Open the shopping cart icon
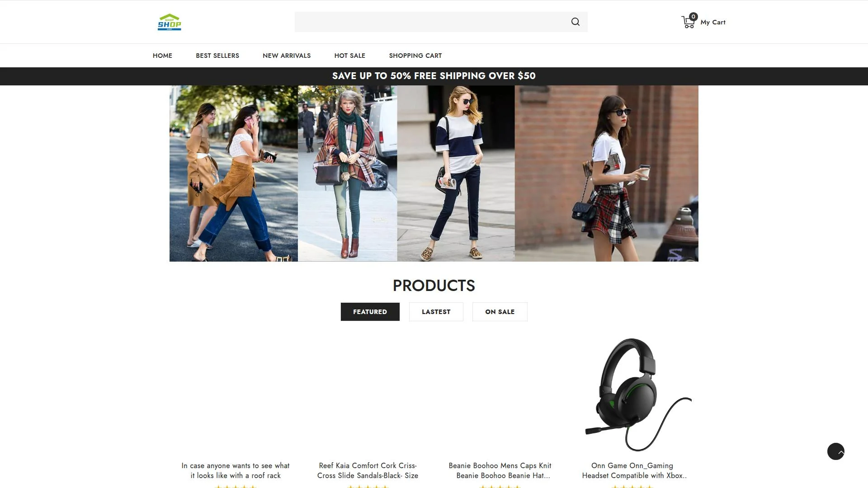This screenshot has height=488, width=868. [x=689, y=22]
